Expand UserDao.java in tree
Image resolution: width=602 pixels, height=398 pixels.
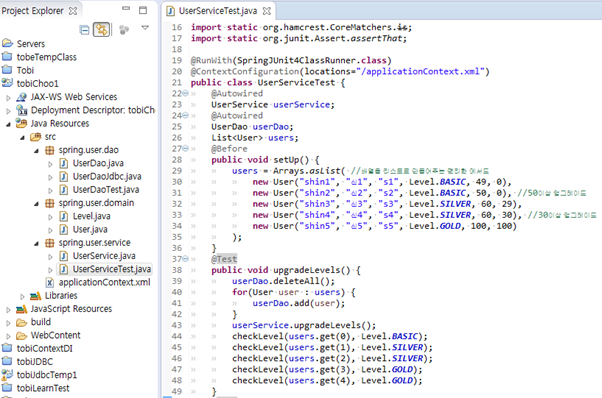coord(50,164)
